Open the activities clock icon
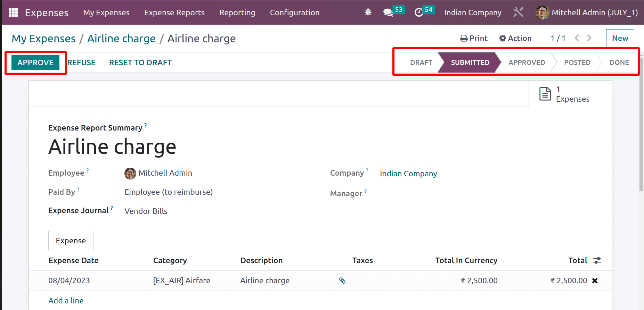Screen dimensions: 644x310 [419, 12]
